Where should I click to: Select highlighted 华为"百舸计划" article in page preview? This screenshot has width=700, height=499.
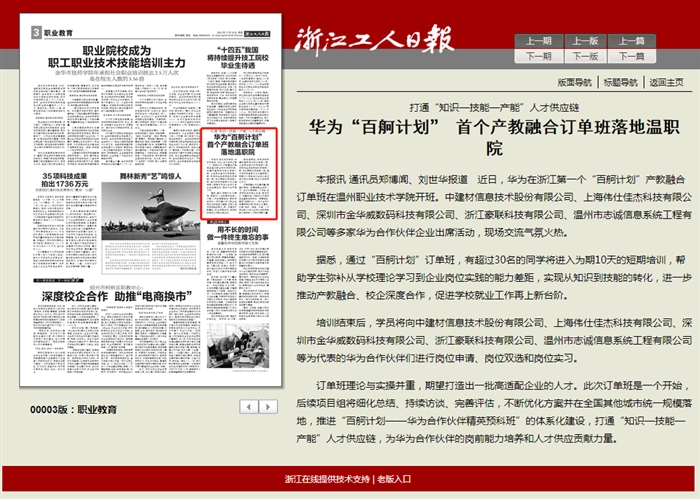pos(239,174)
